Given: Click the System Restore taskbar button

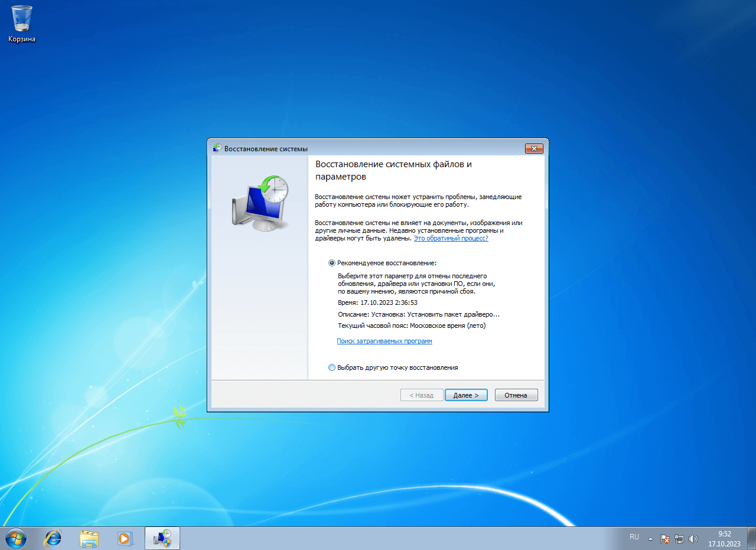Looking at the screenshot, I should click(162, 538).
